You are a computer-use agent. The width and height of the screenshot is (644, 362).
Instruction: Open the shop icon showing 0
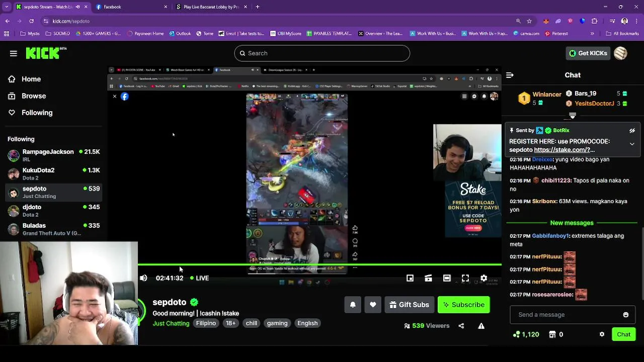click(556, 334)
